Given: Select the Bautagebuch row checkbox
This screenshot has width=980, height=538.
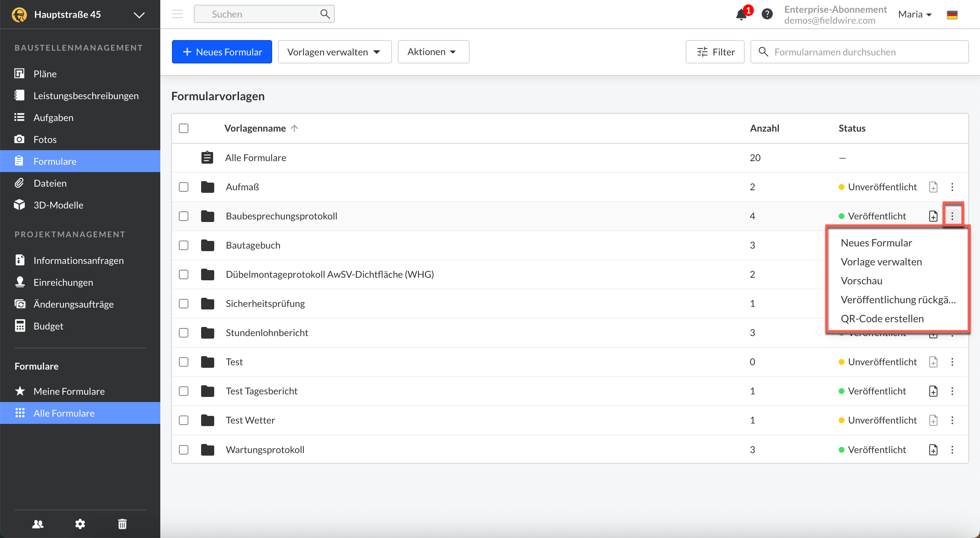Looking at the screenshot, I should [184, 245].
